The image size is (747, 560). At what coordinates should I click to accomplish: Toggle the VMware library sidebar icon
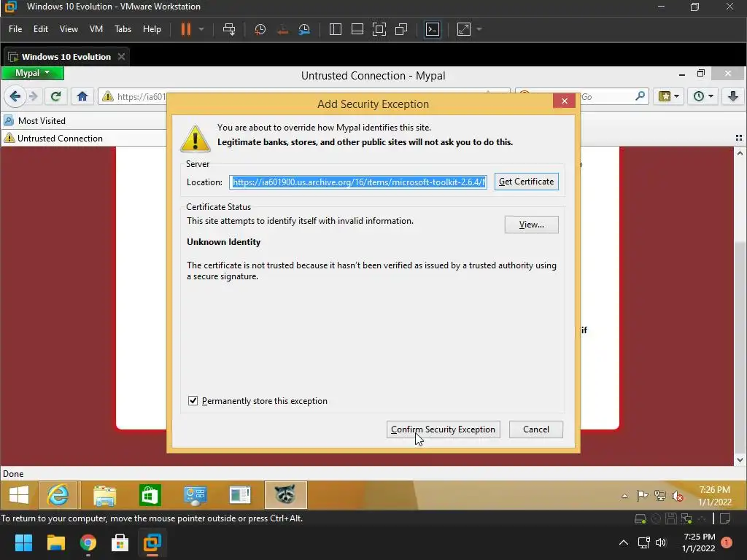(x=336, y=29)
